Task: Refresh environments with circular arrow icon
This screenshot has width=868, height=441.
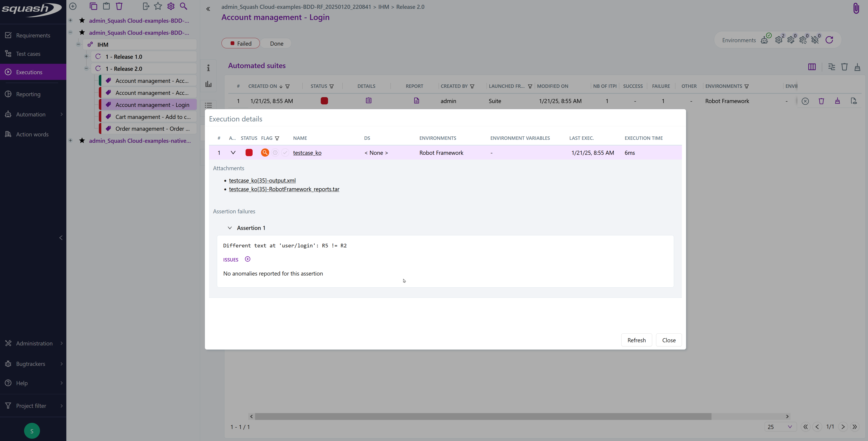Action: [829, 40]
